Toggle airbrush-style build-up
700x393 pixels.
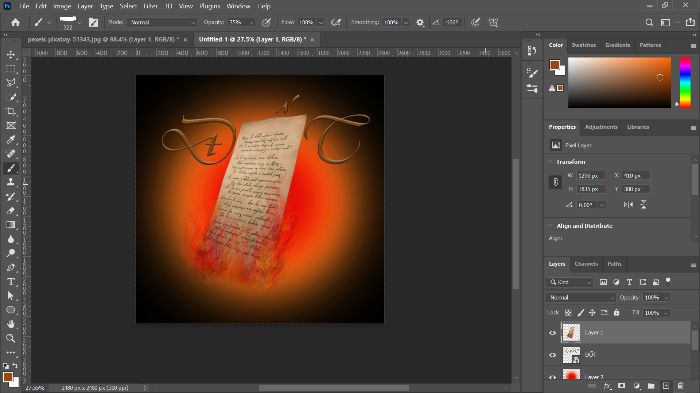pos(336,22)
